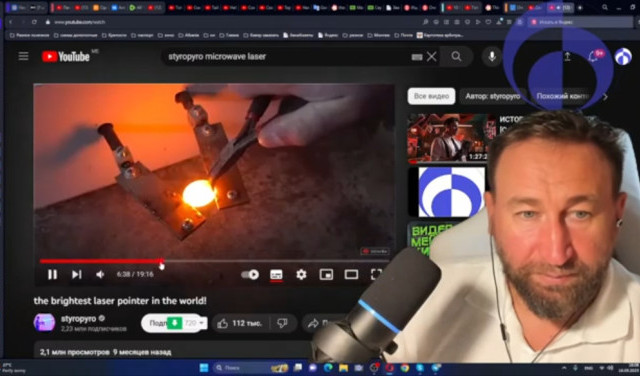Screen dimensions: 640x376
Task: Select the "Автор: styropyro" filter chip
Action: [493, 96]
